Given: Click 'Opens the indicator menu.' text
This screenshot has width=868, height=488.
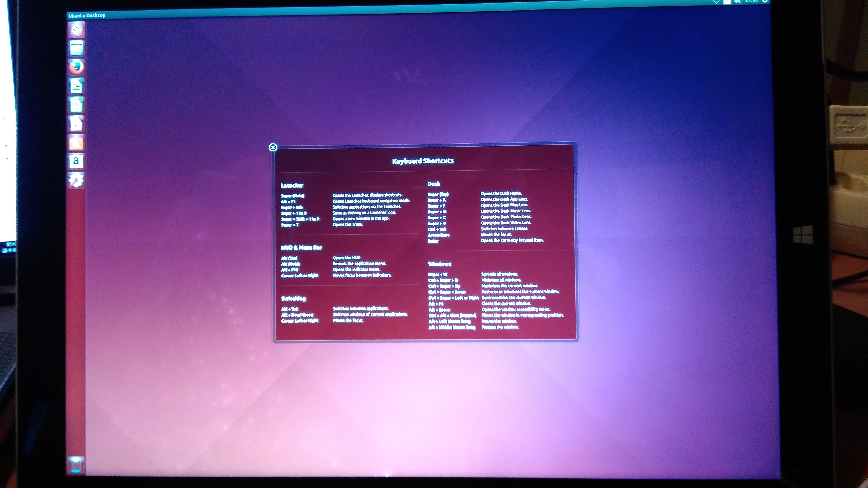Looking at the screenshot, I should pos(356,270).
